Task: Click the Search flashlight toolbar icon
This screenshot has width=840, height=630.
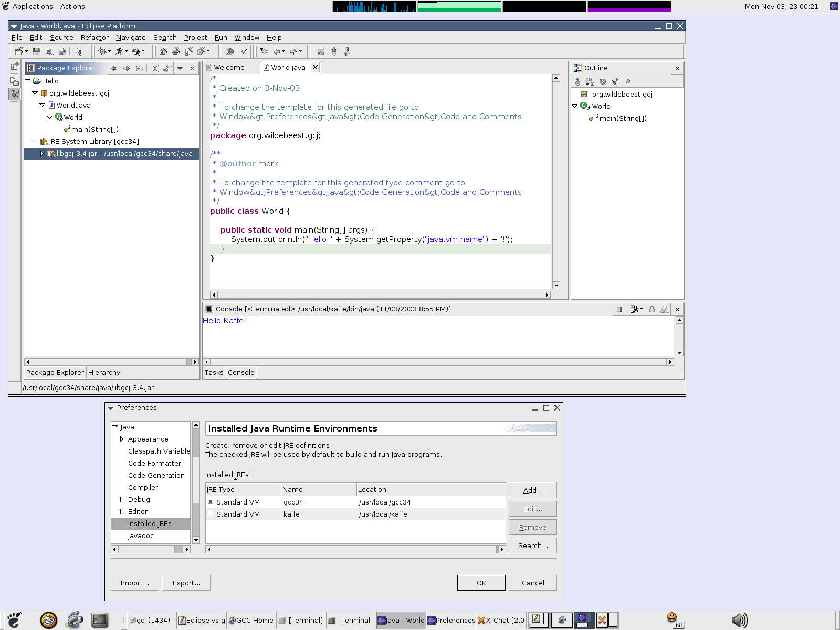Action: tap(244, 51)
